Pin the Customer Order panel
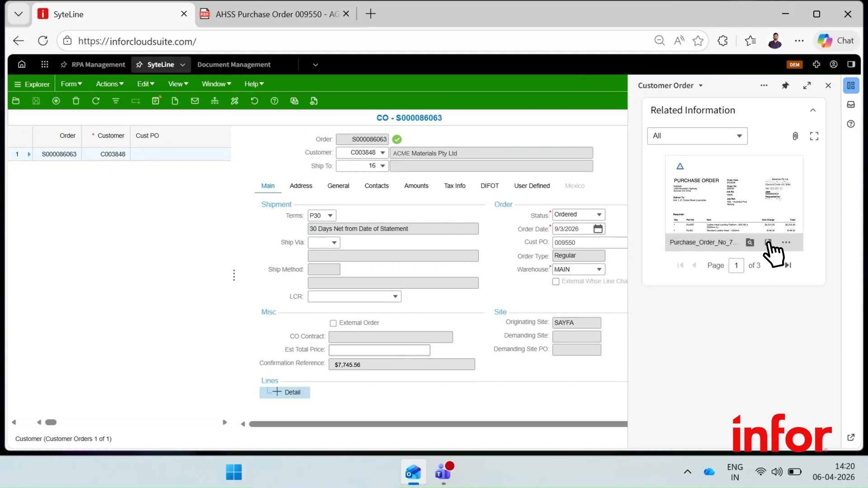The width and height of the screenshot is (868, 488). [786, 85]
